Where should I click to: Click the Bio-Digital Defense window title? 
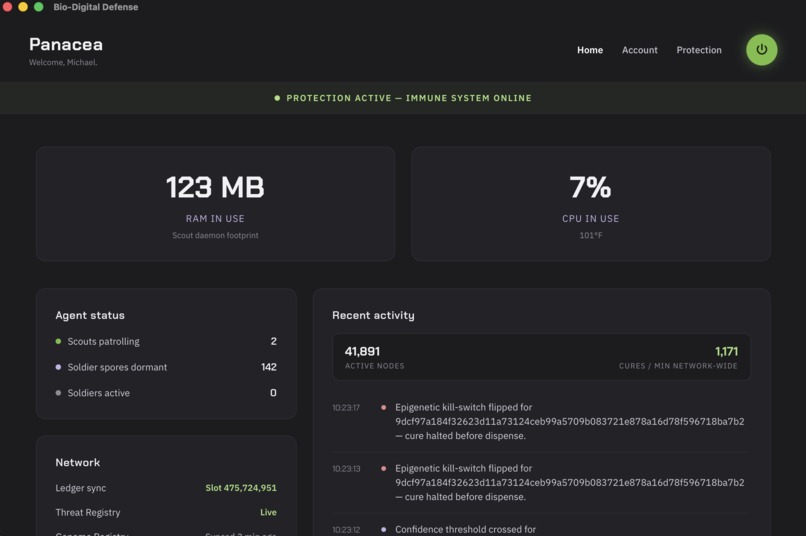pos(96,7)
